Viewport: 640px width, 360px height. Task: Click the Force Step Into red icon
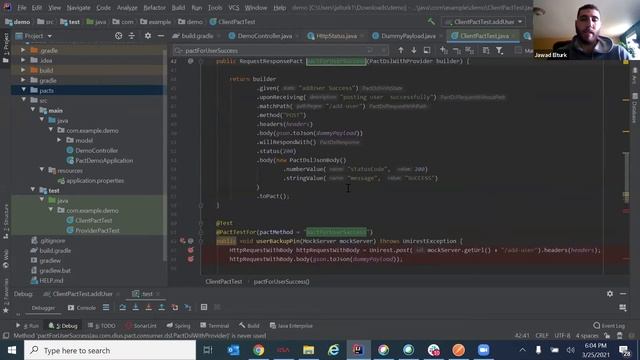149,307
